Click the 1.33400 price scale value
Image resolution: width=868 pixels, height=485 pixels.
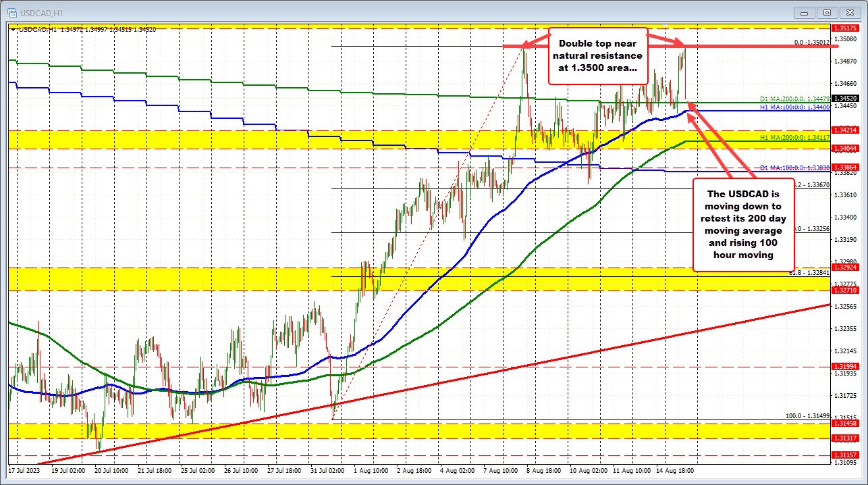coord(846,217)
